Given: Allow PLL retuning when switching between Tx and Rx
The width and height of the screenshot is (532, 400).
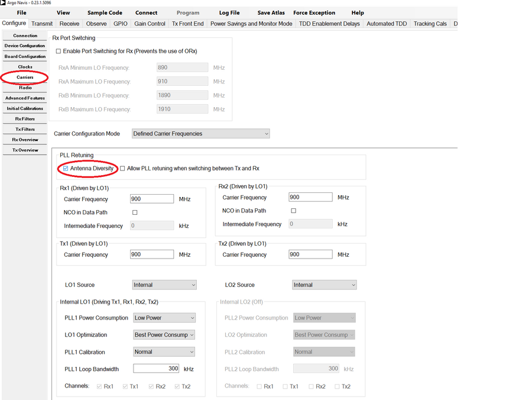Looking at the screenshot, I should click(x=122, y=168).
